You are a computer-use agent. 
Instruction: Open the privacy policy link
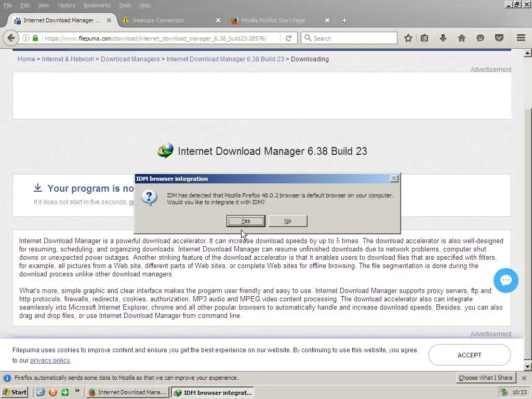coord(50,361)
